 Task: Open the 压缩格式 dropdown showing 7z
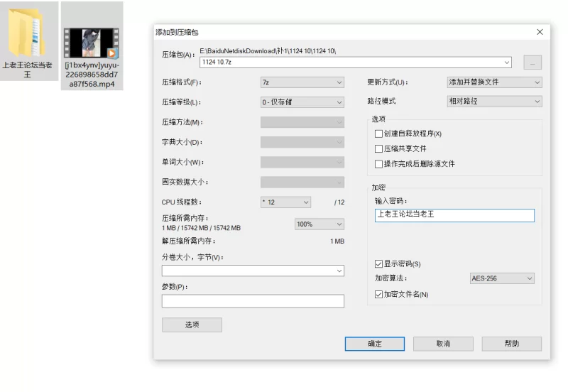(302, 82)
